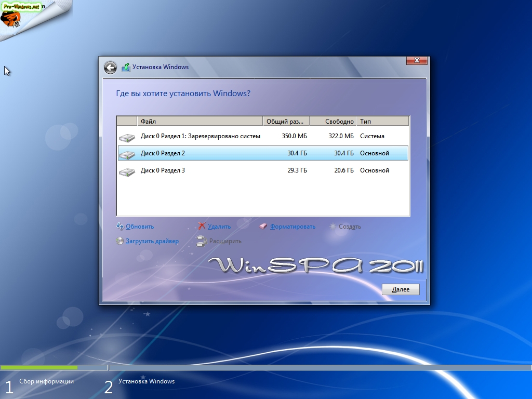Screen dimensions: 532x399
Task: Click the disc icon beside Загрузить драйвер
Action: click(x=120, y=241)
